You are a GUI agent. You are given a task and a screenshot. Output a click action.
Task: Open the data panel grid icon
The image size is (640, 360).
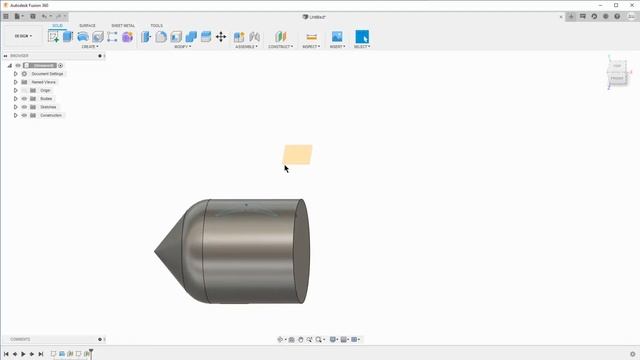6,16
